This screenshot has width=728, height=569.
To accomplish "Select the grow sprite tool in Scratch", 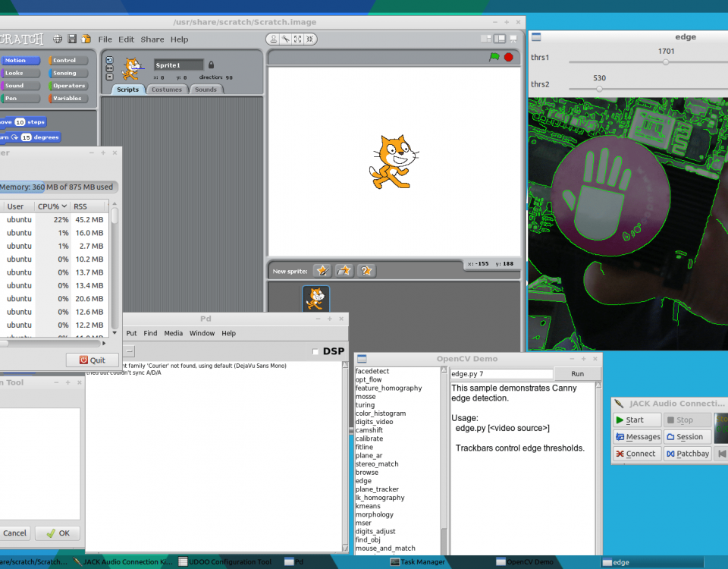I will click(x=297, y=39).
